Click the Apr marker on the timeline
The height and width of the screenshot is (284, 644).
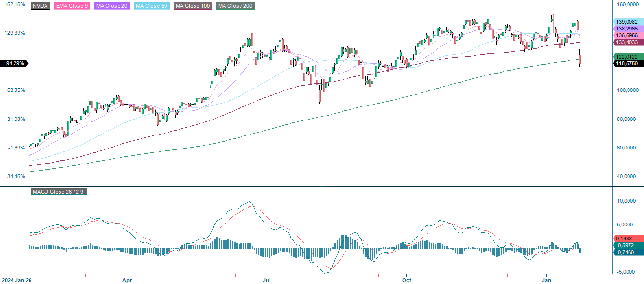pos(127,280)
